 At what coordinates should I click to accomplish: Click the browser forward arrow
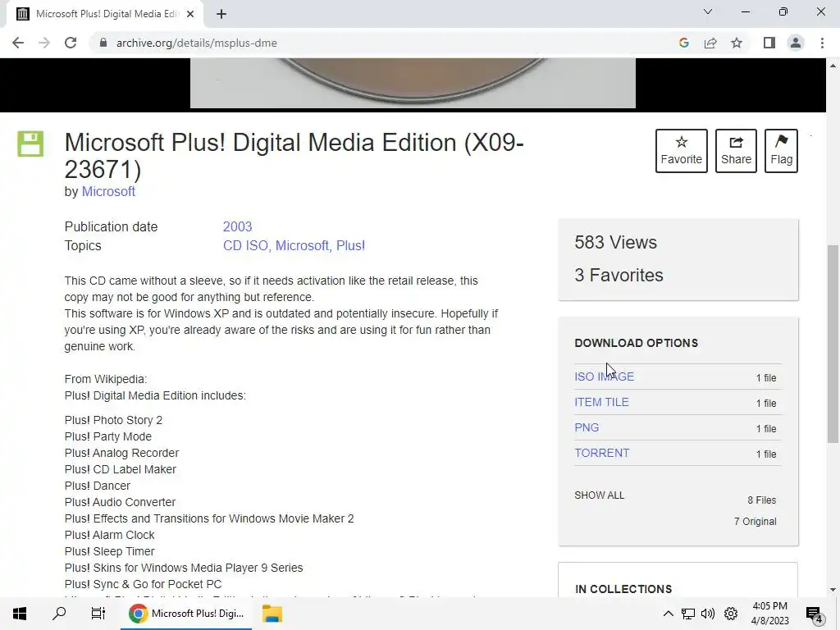click(44, 43)
